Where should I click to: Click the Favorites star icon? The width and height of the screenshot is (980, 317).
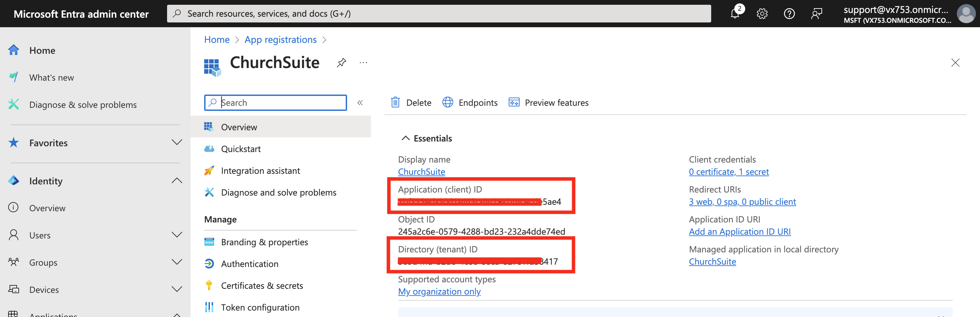[x=14, y=143]
